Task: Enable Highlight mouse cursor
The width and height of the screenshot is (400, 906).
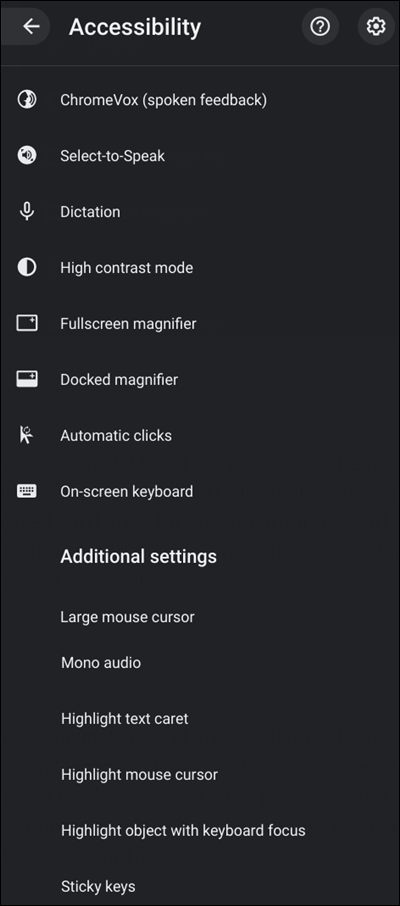Action: coord(200,774)
